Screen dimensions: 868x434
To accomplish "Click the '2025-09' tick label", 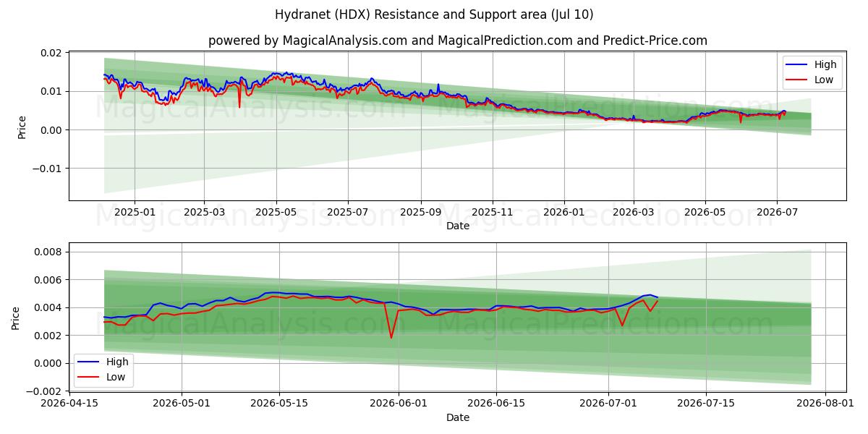I will (x=421, y=212).
